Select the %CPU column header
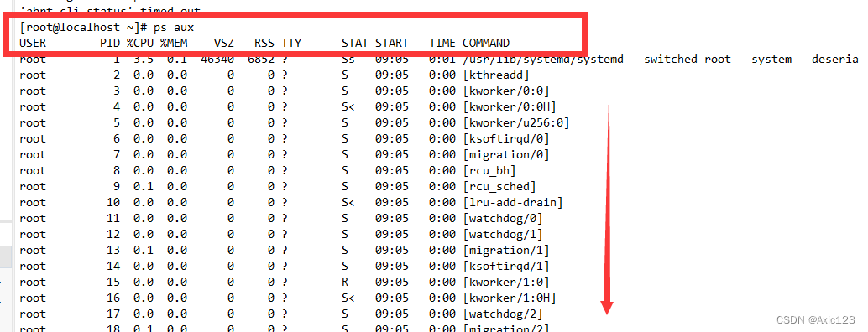Image resolution: width=868 pixels, height=332 pixels. pos(140,43)
